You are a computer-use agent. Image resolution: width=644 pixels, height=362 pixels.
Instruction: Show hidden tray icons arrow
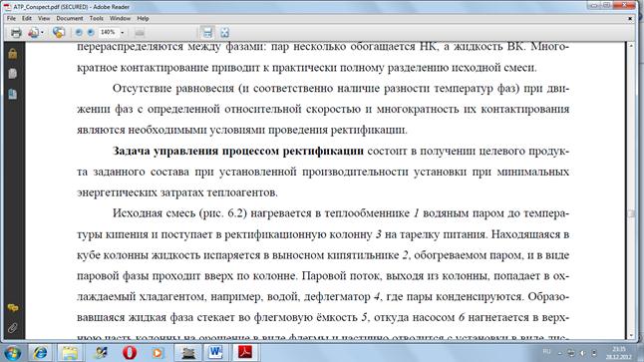coord(559,353)
